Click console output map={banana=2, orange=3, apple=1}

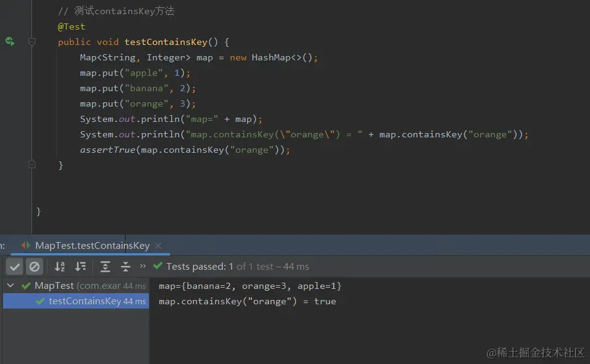pyautogui.click(x=250, y=286)
